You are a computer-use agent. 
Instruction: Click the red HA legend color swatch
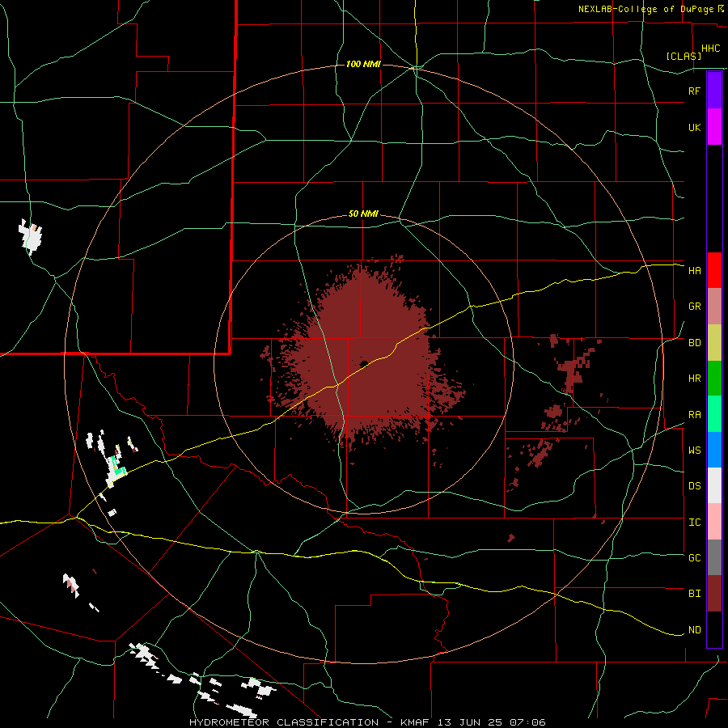tap(714, 270)
